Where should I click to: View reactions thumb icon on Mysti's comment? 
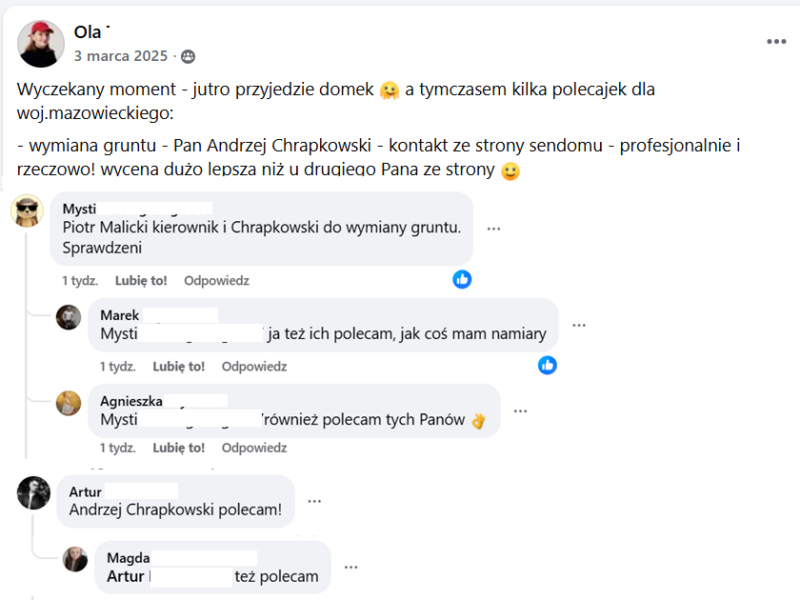461,280
